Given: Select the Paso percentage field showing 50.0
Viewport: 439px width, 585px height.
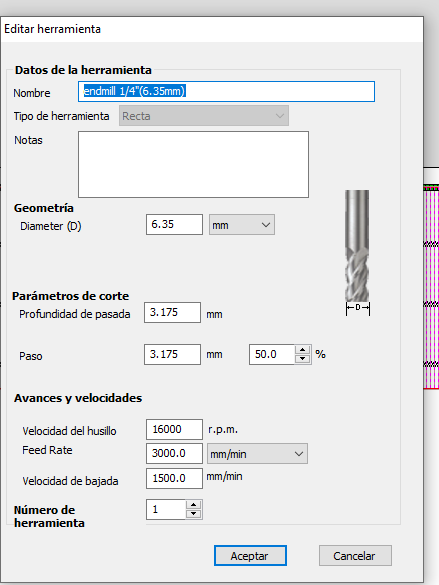Looking at the screenshot, I should point(272,354).
